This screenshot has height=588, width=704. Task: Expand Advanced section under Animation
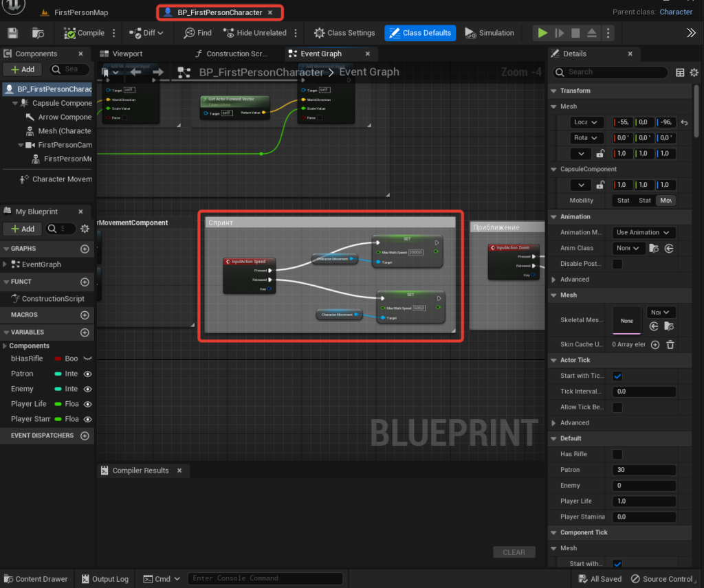(x=555, y=280)
